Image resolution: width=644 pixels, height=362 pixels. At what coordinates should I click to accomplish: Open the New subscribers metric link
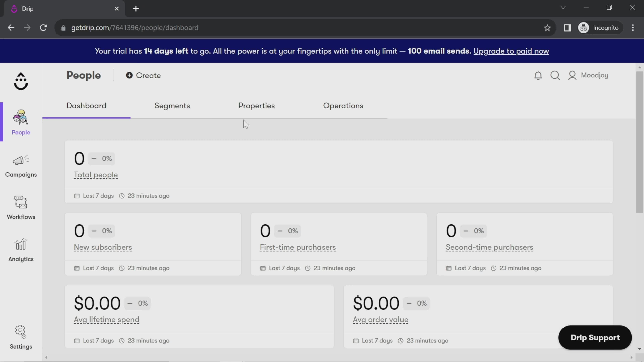coord(103,247)
